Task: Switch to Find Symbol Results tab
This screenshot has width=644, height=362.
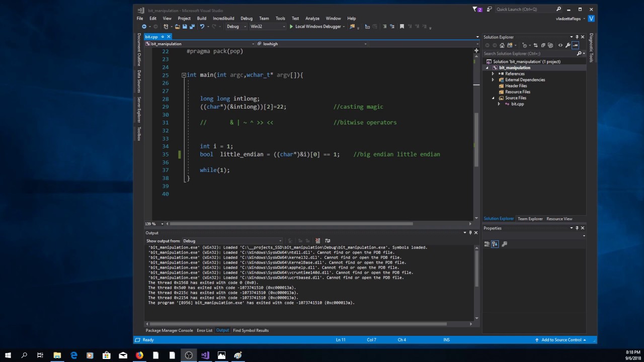Action: pos(251,330)
